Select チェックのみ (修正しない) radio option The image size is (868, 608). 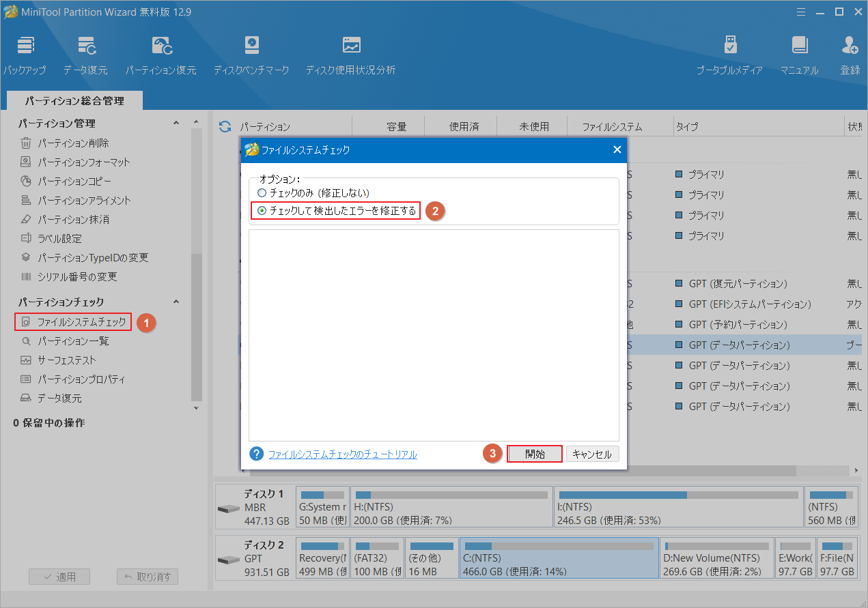point(313,193)
